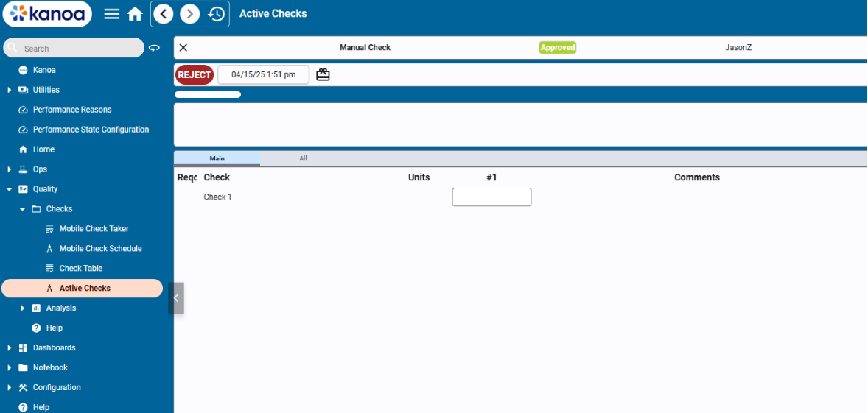Click the Ops icon in sidebar
This screenshot has height=413, width=868.
[x=24, y=169]
